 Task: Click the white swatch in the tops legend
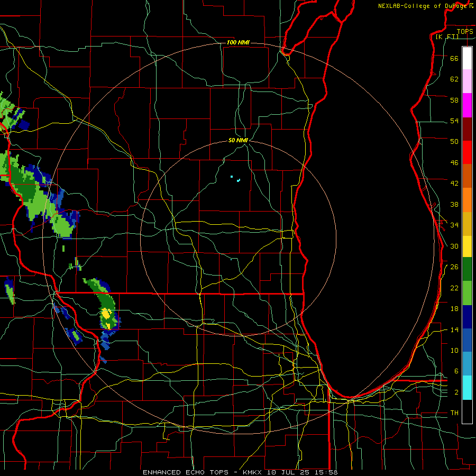[x=467, y=58]
